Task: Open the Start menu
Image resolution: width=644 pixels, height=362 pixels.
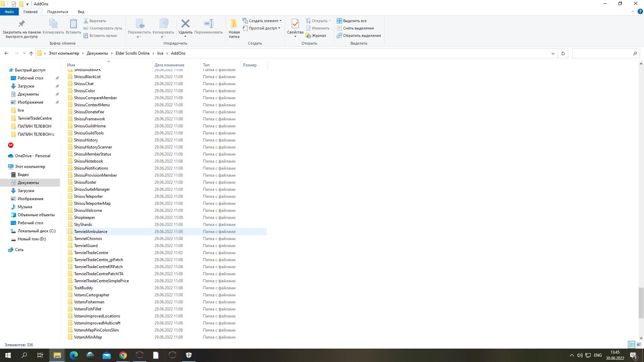Action: pos(8,355)
